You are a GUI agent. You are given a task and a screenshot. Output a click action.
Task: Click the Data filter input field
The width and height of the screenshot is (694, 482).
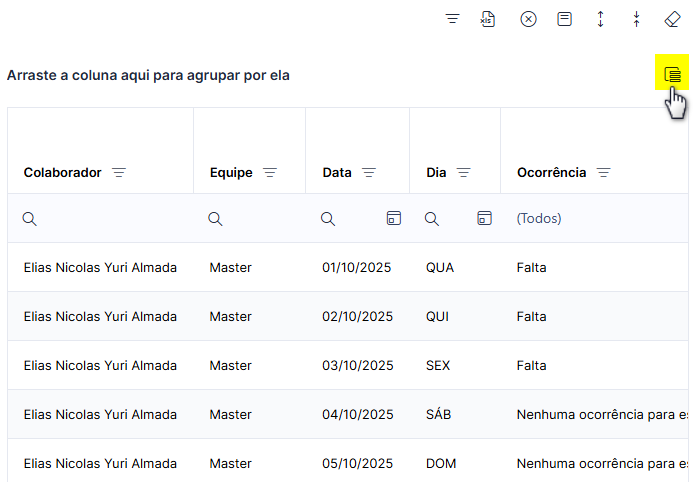coord(359,219)
